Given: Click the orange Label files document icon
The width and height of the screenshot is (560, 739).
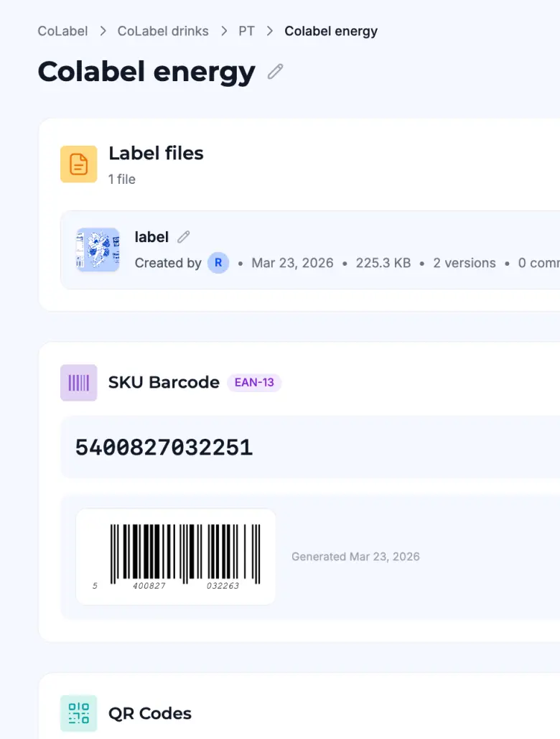Looking at the screenshot, I should 78,164.
